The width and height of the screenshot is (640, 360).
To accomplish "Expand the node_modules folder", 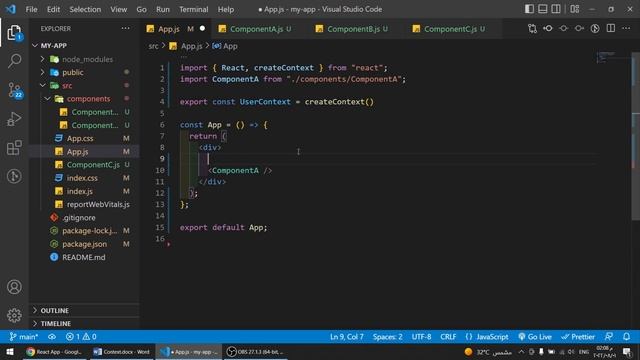I will tap(84, 59).
